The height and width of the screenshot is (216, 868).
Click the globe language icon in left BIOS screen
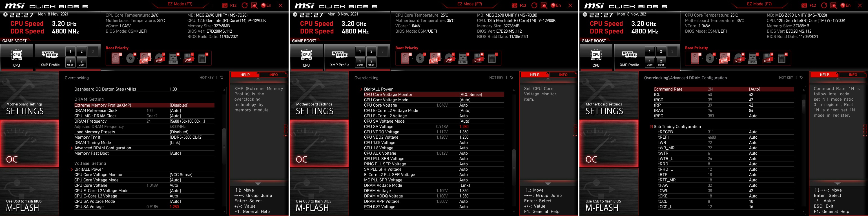(x=263, y=5)
